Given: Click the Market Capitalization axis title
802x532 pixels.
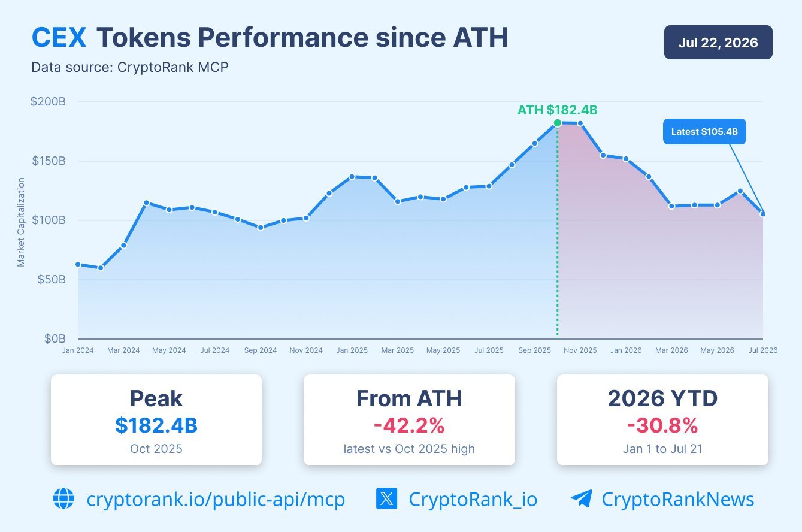Looking at the screenshot, I should [x=21, y=222].
